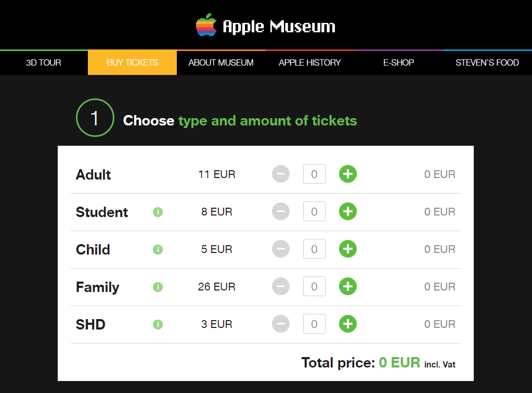Show info icon for Student ticket
This screenshot has height=393, width=532.
coord(158,212)
